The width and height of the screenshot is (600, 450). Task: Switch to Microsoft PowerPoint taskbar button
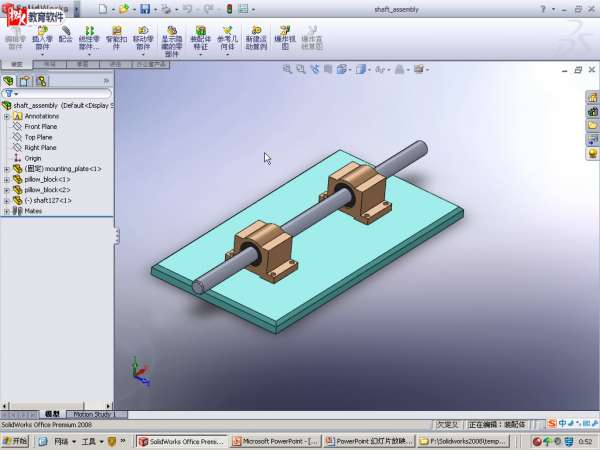(277, 441)
